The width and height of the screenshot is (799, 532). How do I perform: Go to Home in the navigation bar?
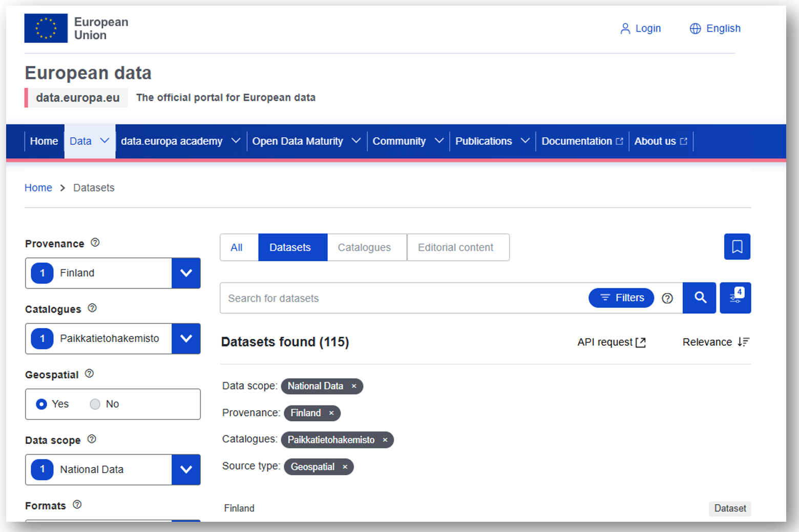(44, 141)
